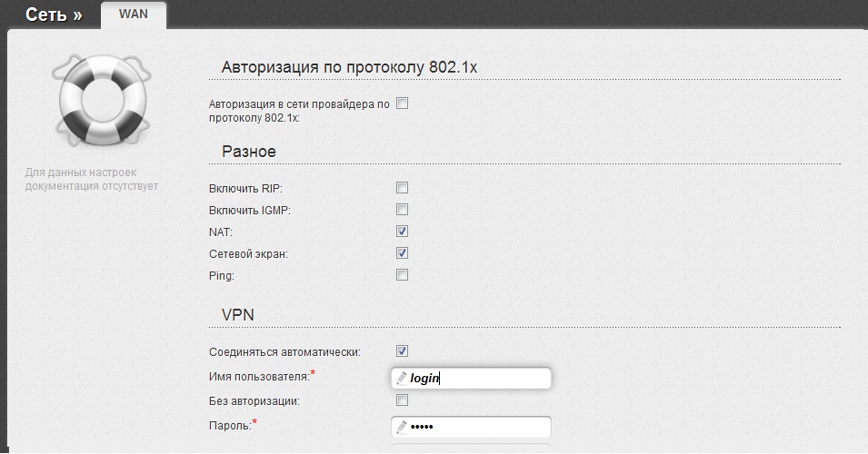868x454 pixels.
Task: Focus the Пароль password field
Action: 480,427
